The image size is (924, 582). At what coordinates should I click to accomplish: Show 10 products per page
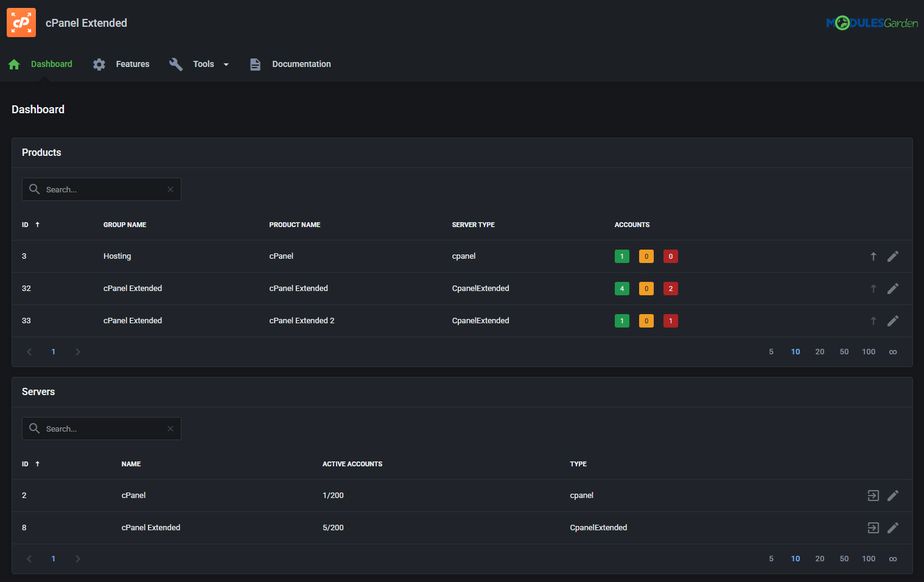(796, 352)
